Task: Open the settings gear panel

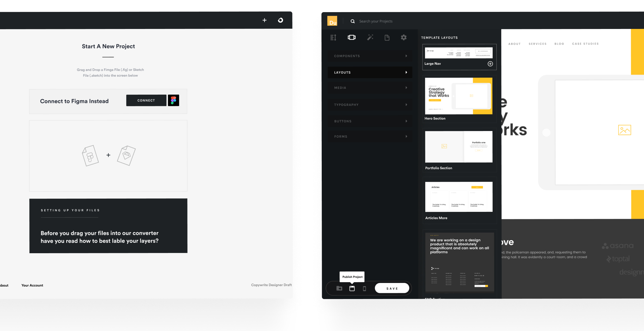Action: pos(404,37)
